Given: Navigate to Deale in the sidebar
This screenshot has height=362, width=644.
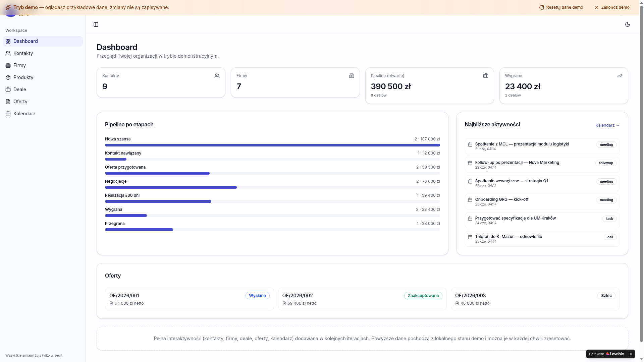Looking at the screenshot, I should [43, 89].
